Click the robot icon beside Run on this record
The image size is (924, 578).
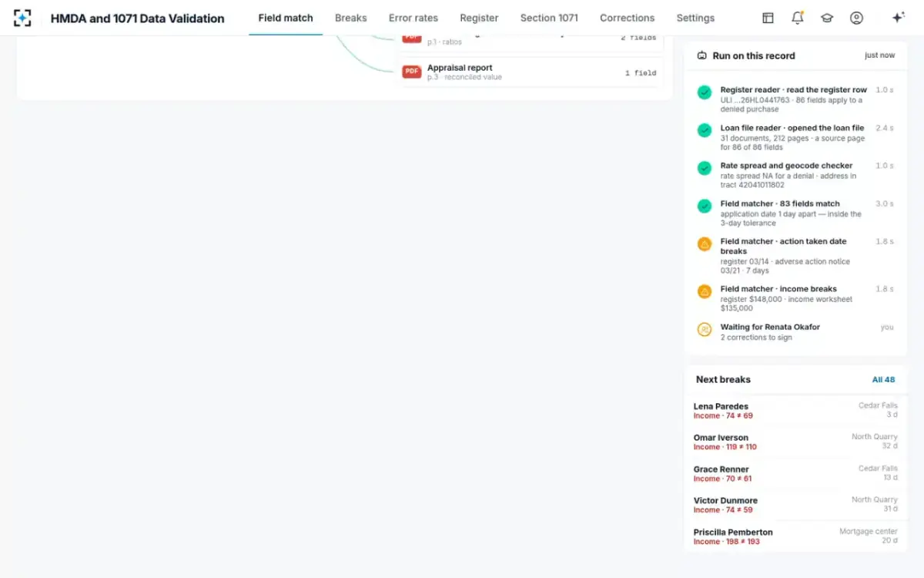(701, 55)
